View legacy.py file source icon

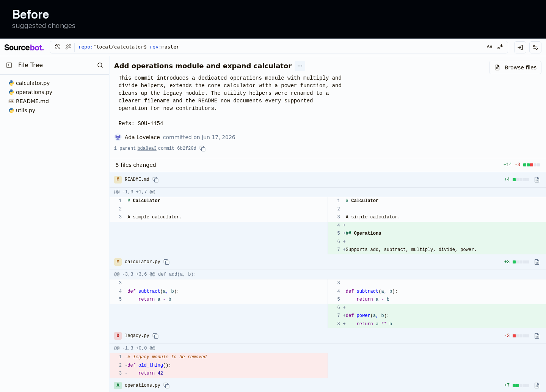click(537, 336)
